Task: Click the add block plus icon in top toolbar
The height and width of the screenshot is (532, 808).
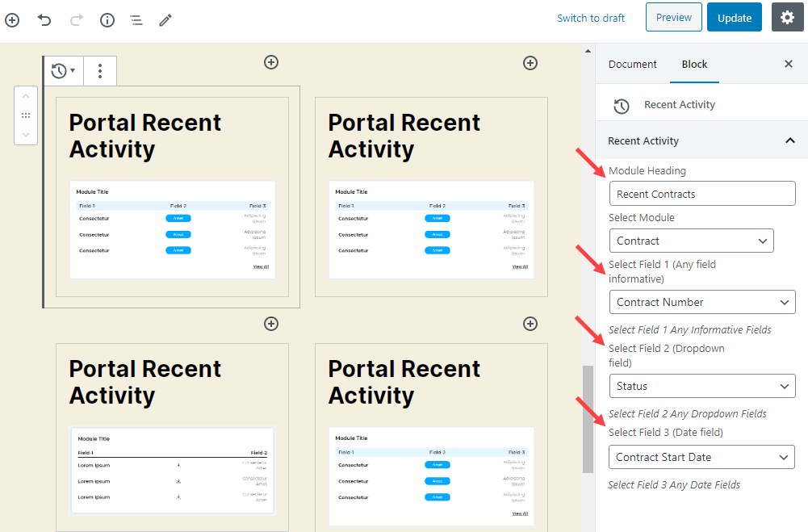Action: [x=12, y=19]
